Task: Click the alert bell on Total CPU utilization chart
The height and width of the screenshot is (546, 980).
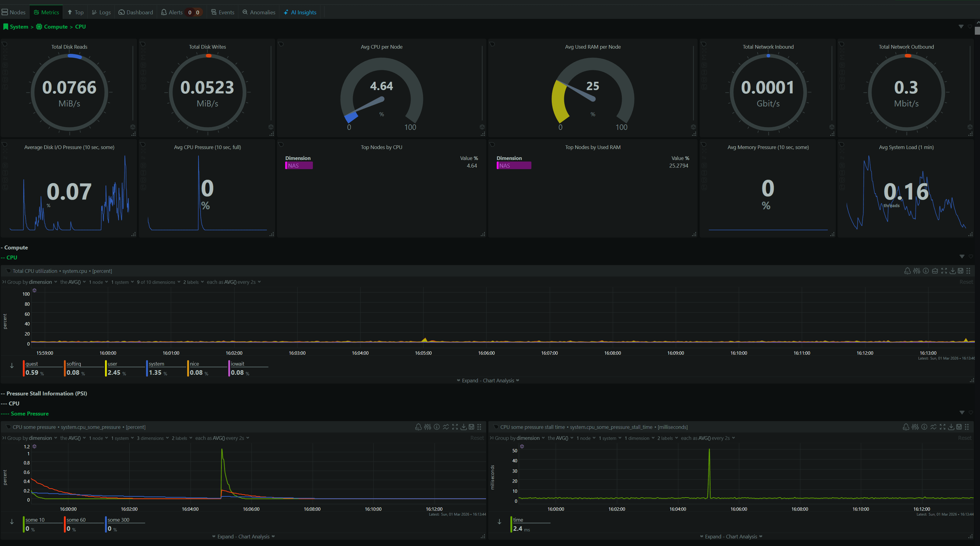Action: pyautogui.click(x=907, y=271)
